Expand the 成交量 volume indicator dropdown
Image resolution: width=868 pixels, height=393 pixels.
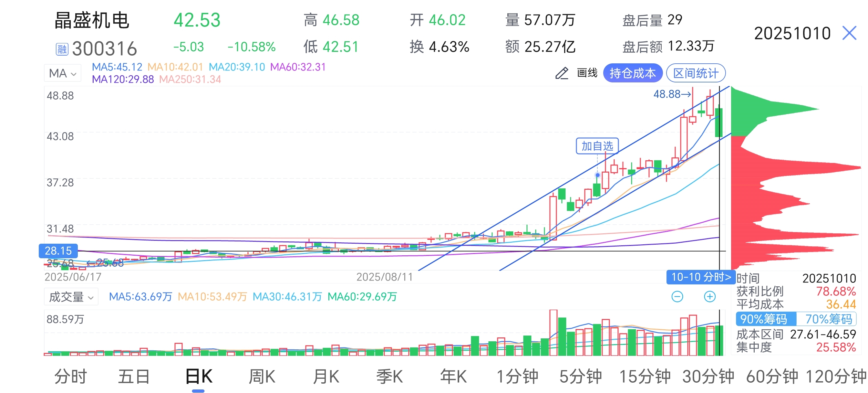(x=71, y=297)
